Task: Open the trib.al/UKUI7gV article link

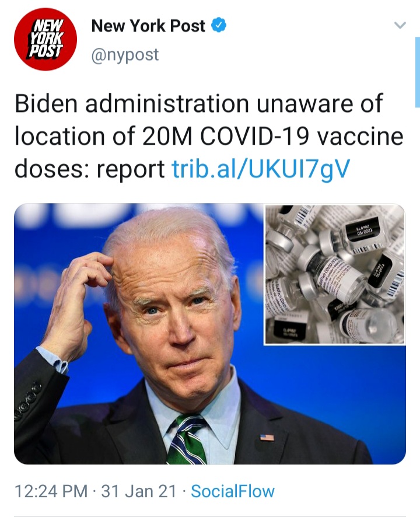Action: [x=261, y=169]
